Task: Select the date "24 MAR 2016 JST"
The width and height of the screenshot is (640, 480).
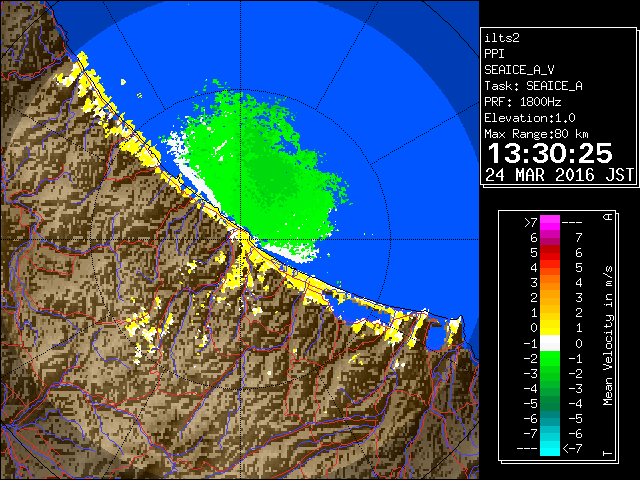Action: click(x=559, y=175)
